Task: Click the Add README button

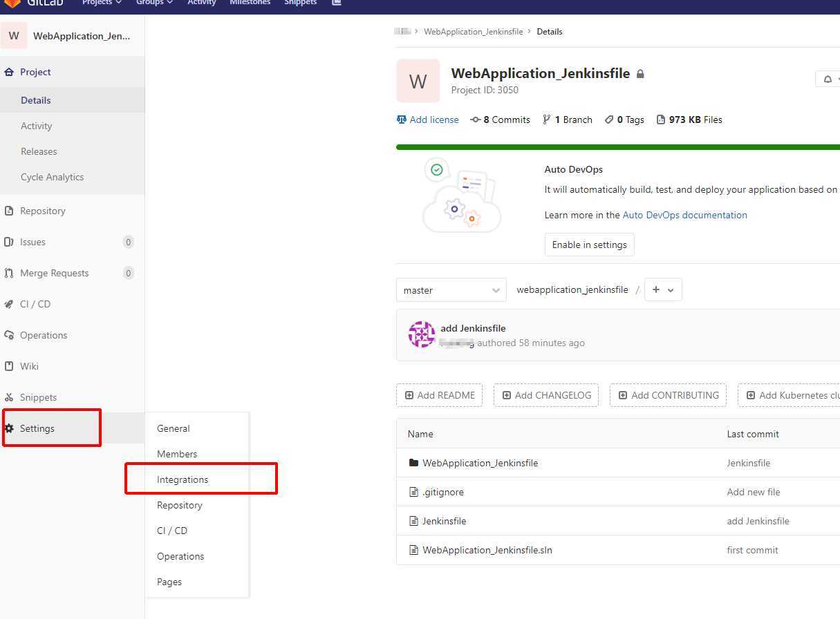Action: pyautogui.click(x=439, y=395)
